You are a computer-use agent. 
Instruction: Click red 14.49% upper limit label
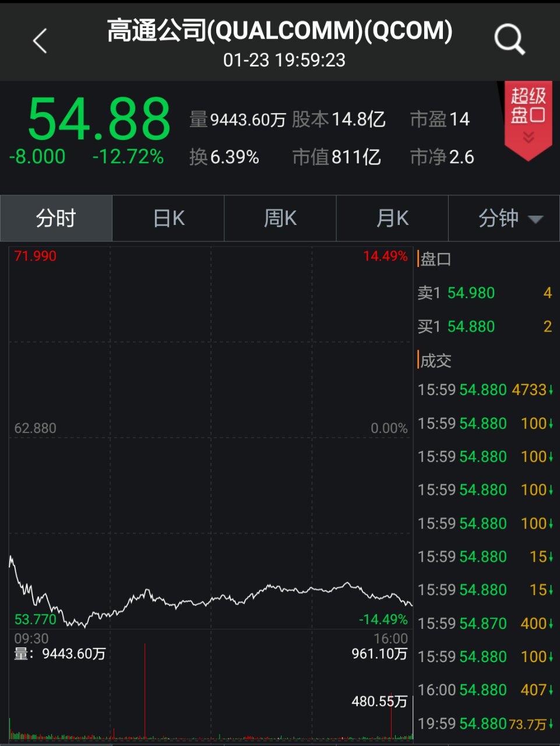pos(385,256)
